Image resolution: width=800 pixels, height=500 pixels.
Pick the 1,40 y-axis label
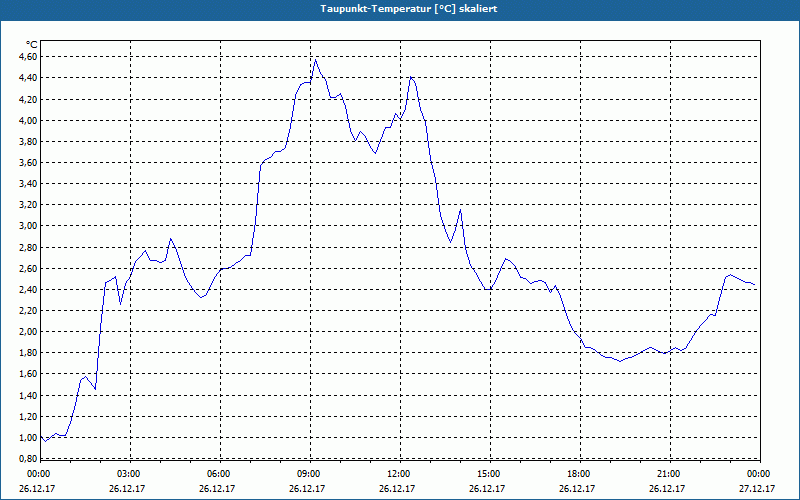(x=28, y=395)
